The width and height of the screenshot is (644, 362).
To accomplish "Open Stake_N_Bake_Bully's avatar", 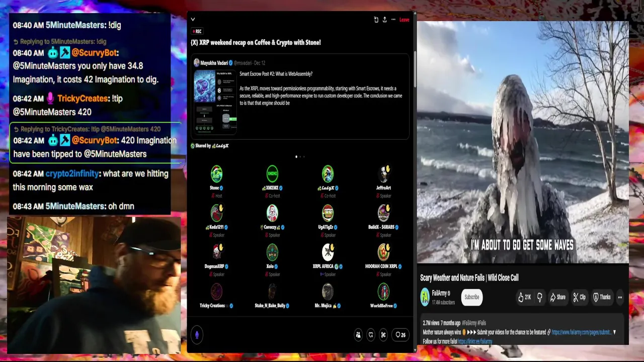I will tap(272, 292).
